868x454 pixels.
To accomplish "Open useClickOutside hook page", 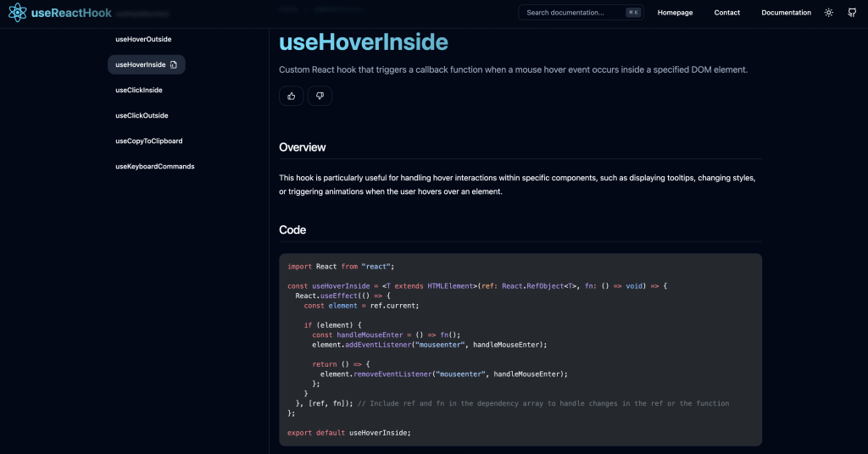I will tap(142, 115).
